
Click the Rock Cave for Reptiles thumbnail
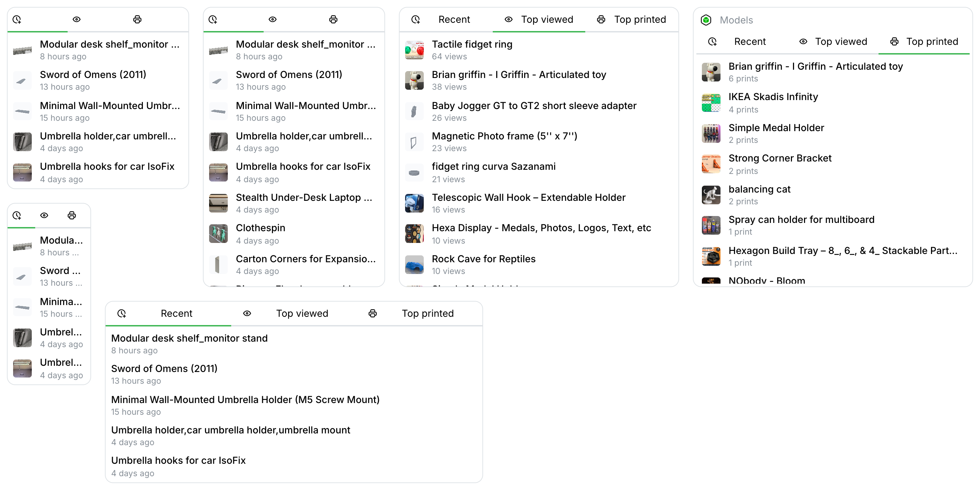pos(414,265)
